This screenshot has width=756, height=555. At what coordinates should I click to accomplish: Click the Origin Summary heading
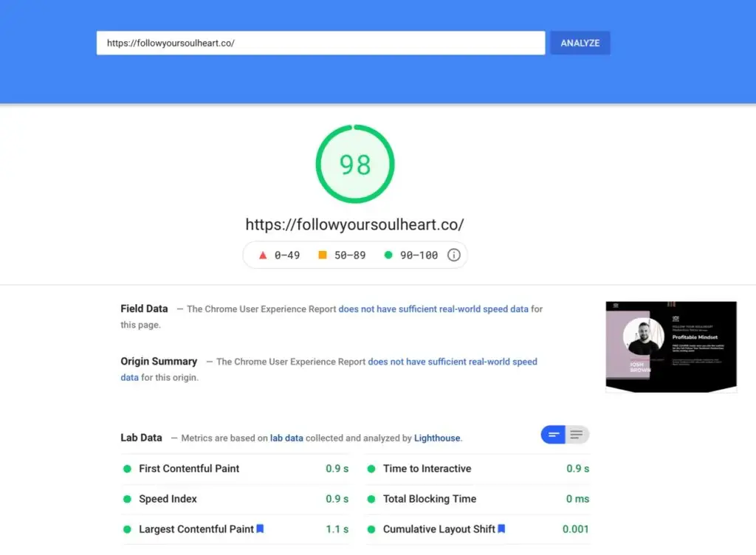159,362
